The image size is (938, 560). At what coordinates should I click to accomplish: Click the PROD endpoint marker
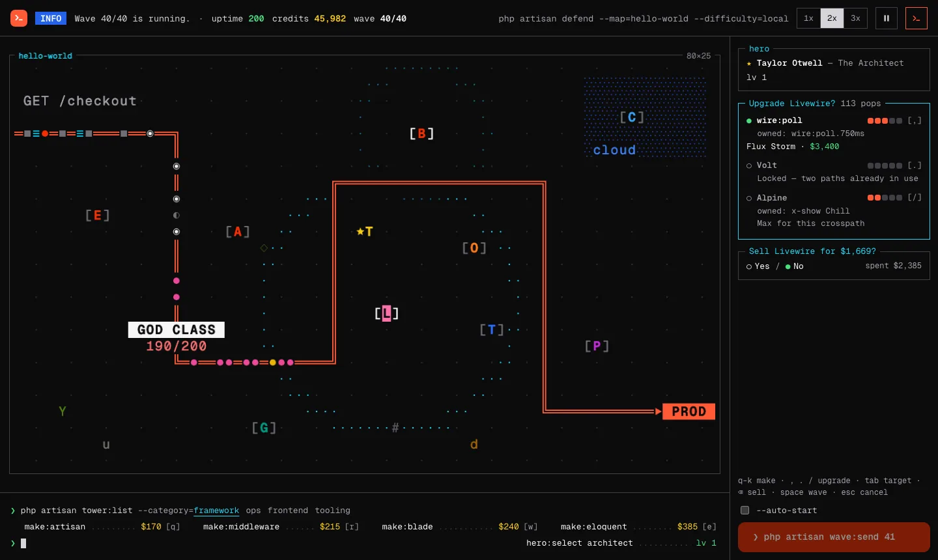point(689,412)
